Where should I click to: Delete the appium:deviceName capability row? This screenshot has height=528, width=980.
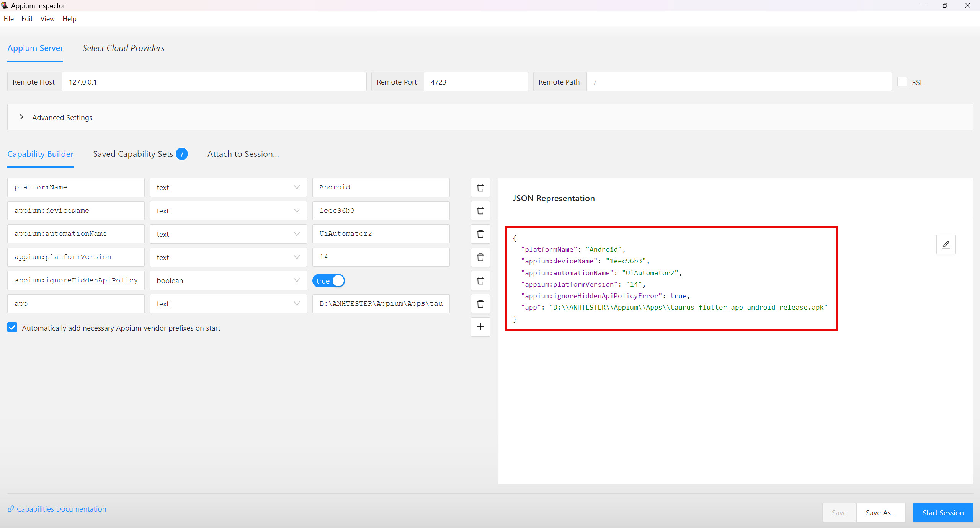click(x=480, y=211)
